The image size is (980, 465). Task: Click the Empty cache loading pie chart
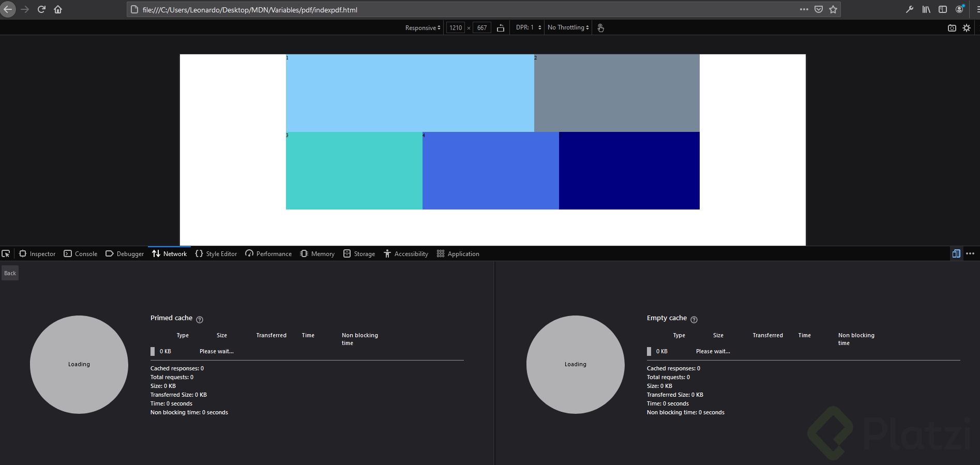[x=576, y=365]
